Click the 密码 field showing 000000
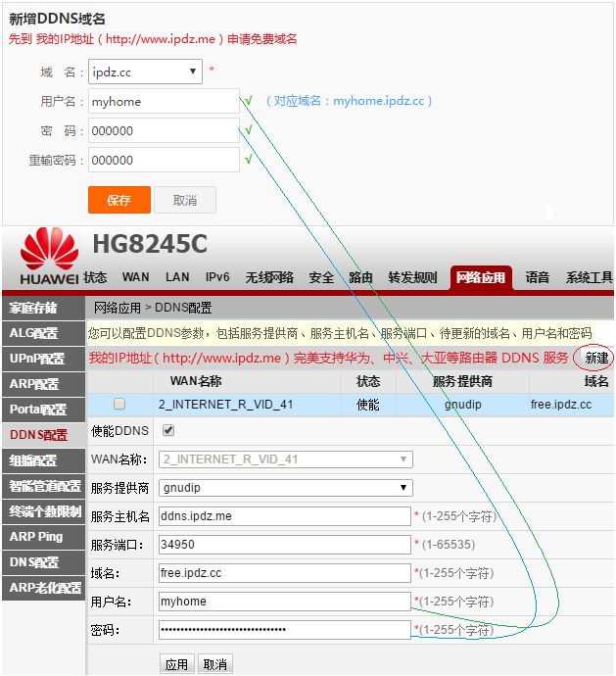The image size is (616, 676). pyautogui.click(x=164, y=130)
